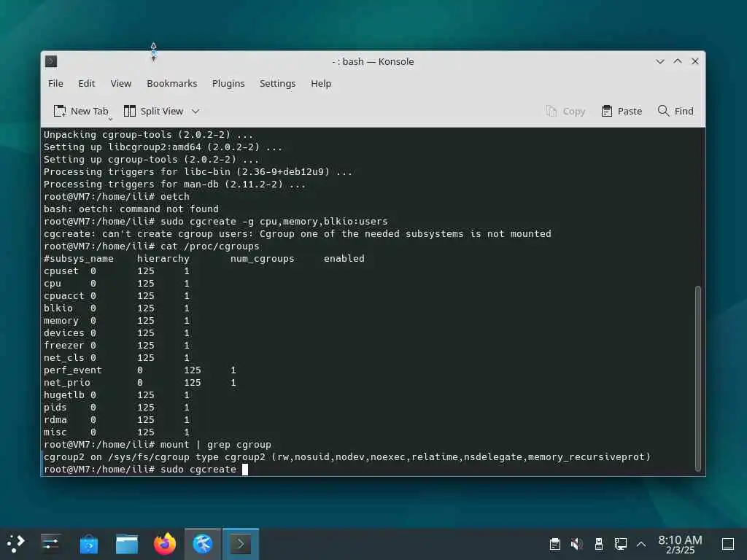This screenshot has width=747, height=560.
Task: Open the Edit menu
Action: click(86, 83)
